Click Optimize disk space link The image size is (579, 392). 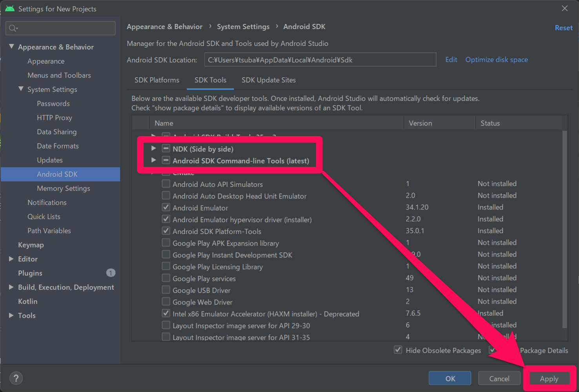click(x=497, y=60)
